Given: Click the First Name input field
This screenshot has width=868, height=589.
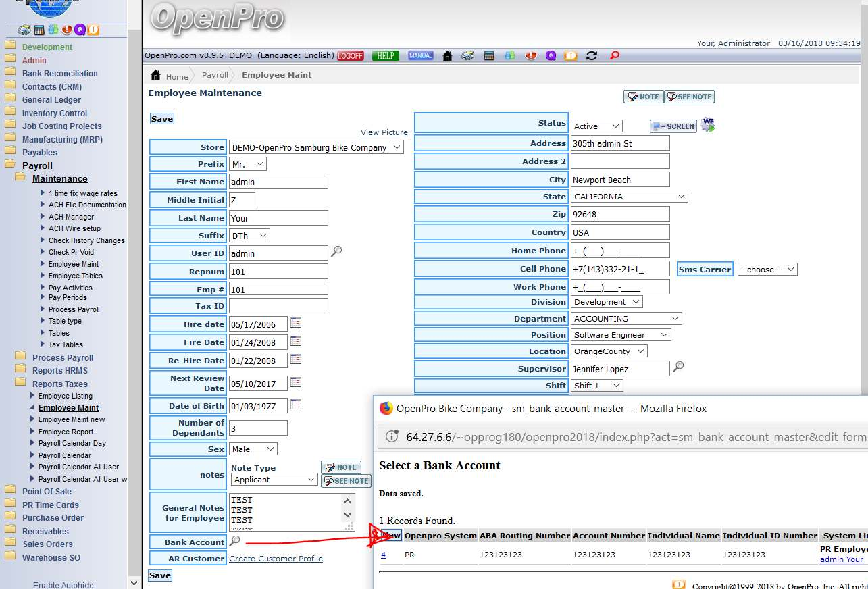Looking at the screenshot, I should pyautogui.click(x=278, y=182).
